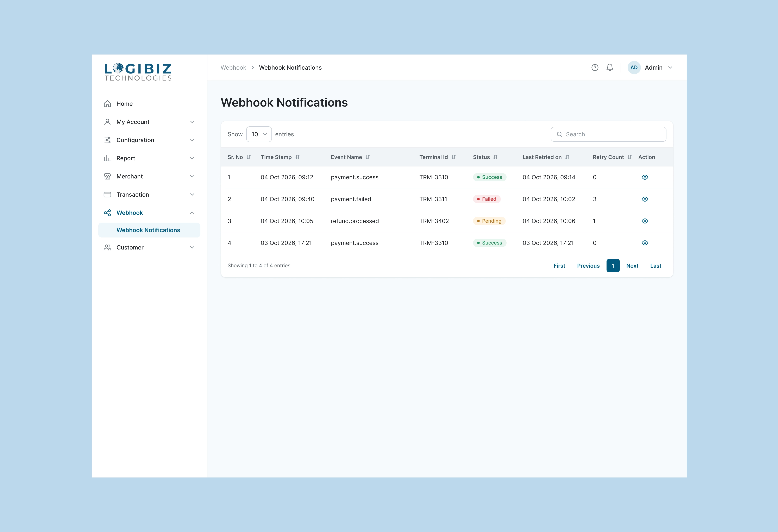Open the Transaction menu item
778x532 pixels.
tap(149, 194)
